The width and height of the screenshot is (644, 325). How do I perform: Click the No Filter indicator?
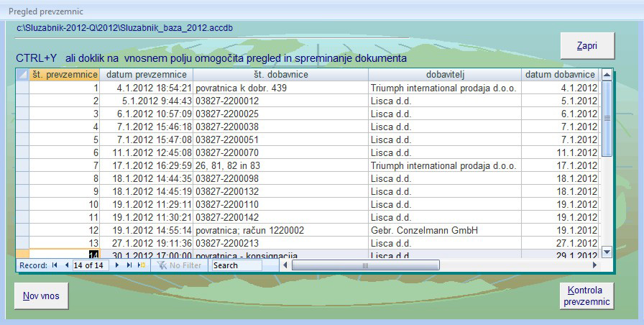(180, 265)
